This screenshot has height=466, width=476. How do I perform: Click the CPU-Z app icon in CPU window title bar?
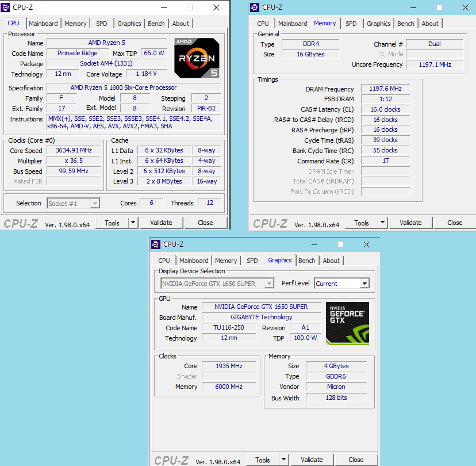(x=5, y=7)
